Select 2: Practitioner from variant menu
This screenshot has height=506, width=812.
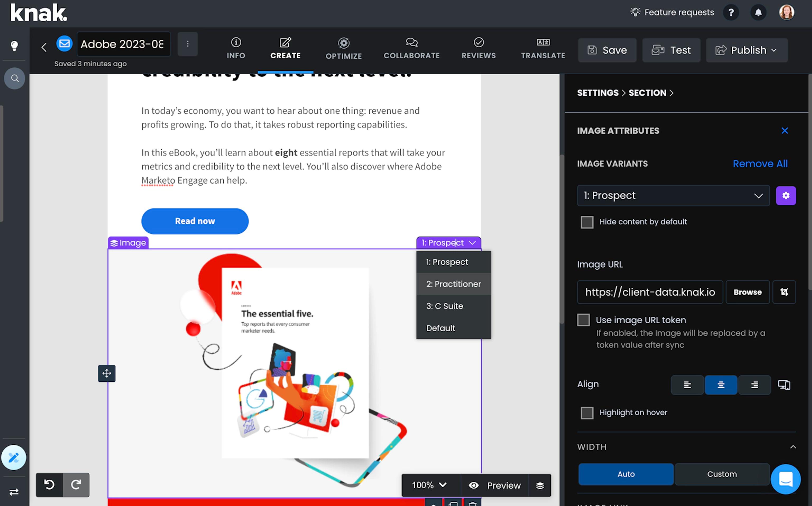[453, 284]
